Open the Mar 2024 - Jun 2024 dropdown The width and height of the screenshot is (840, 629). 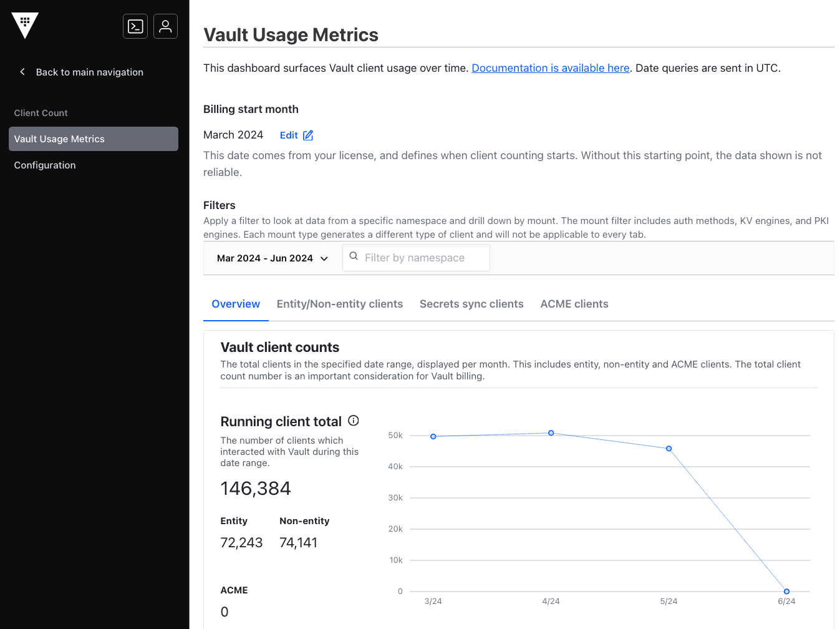point(273,258)
